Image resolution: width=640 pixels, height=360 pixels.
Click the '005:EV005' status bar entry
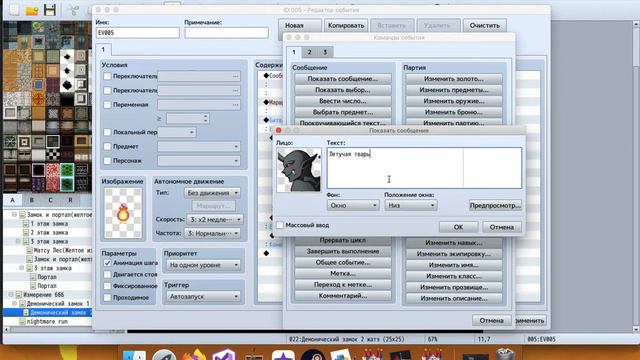541,339
